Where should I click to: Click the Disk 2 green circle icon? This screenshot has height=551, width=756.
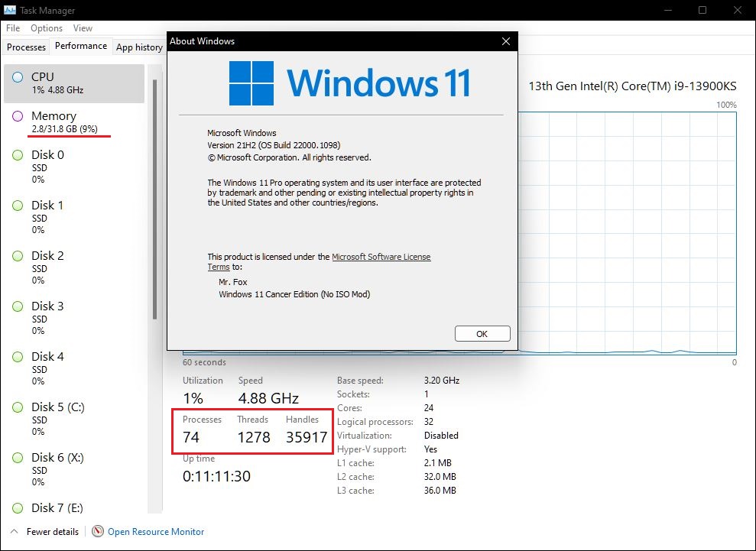[18, 256]
